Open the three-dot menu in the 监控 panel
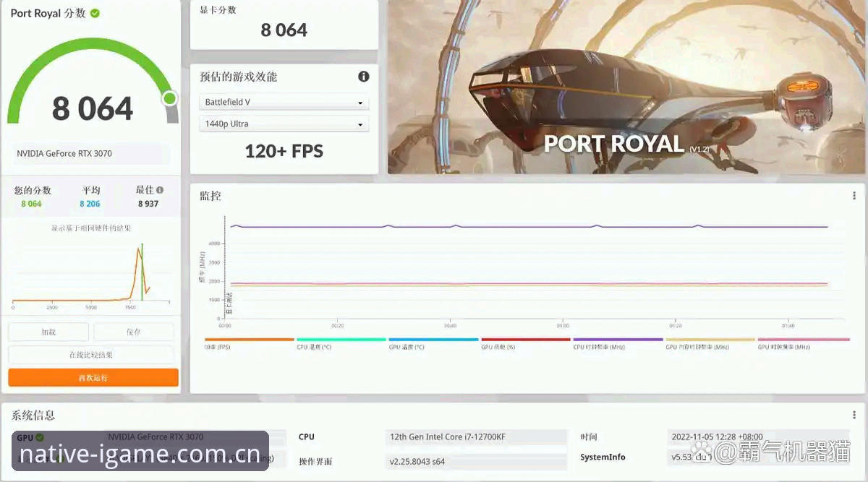Screen dimensions: 868x482 click(x=854, y=196)
